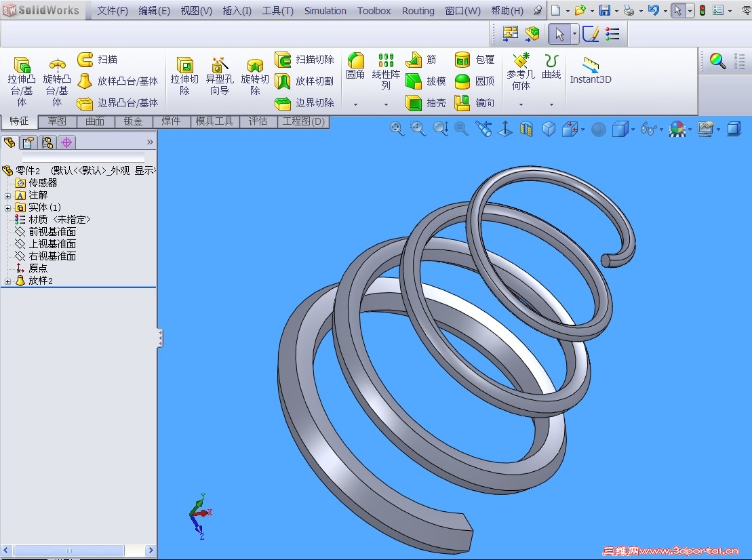Select Boundary Cut (边界切除)
This screenshot has width=752, height=560.
[304, 102]
